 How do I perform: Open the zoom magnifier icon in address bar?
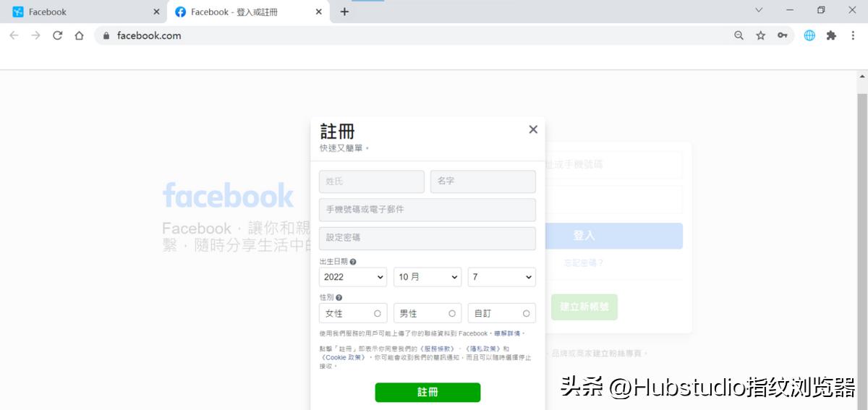click(739, 35)
